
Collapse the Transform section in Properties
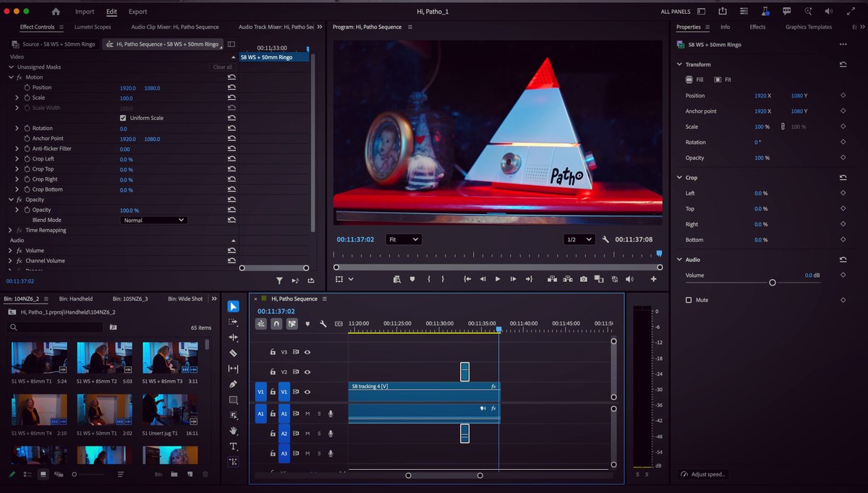click(x=680, y=64)
